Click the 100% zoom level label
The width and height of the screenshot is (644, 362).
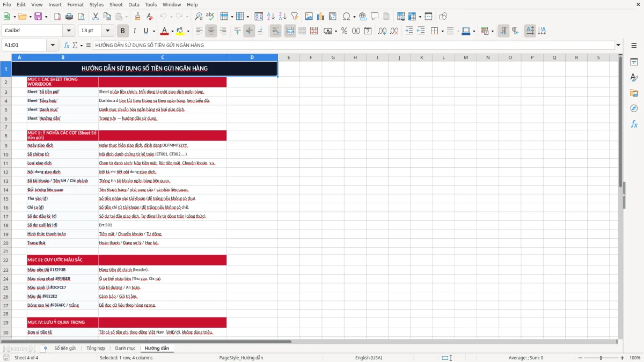(x=635, y=358)
